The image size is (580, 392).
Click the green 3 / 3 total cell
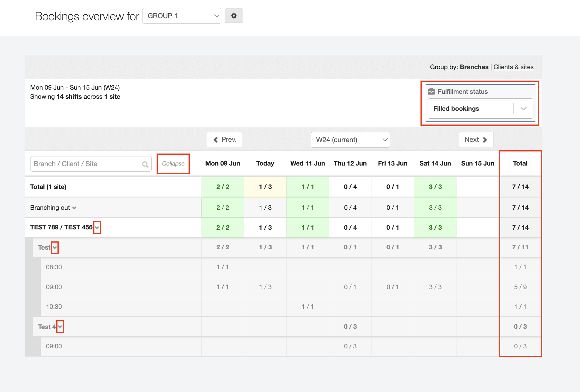pyautogui.click(x=435, y=187)
